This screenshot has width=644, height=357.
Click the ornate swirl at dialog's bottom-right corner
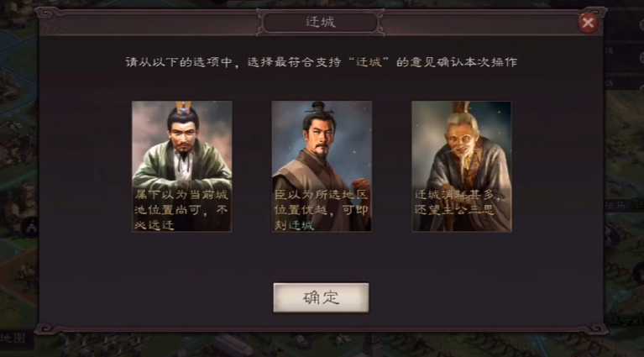(x=598, y=328)
